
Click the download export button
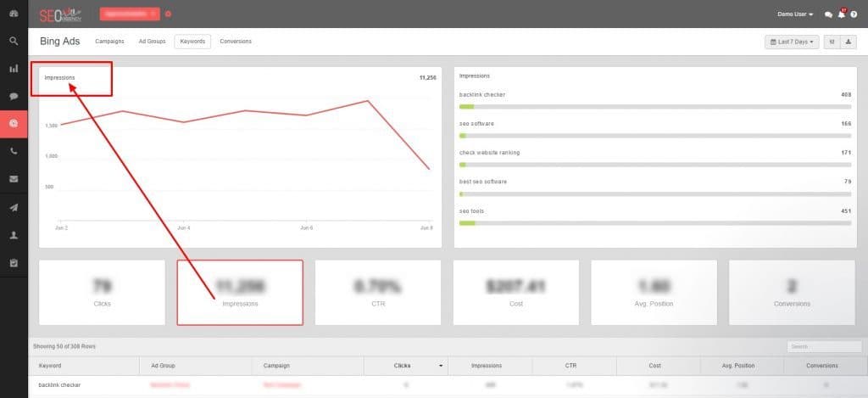click(848, 42)
